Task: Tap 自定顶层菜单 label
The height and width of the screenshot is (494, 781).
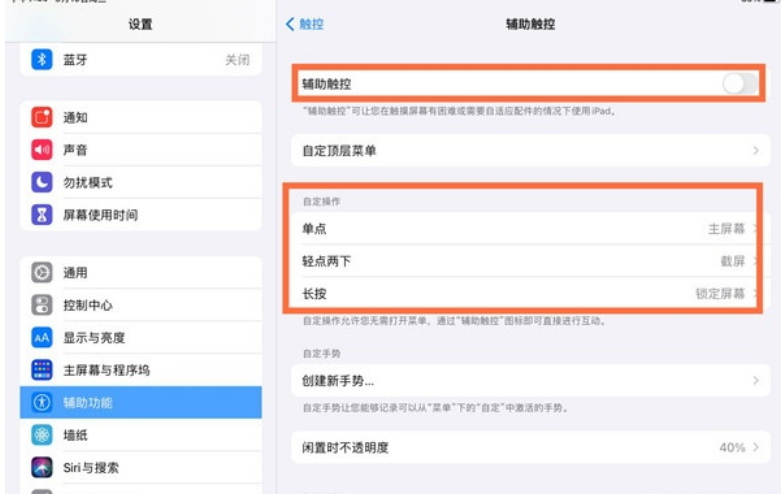Action: (x=339, y=150)
